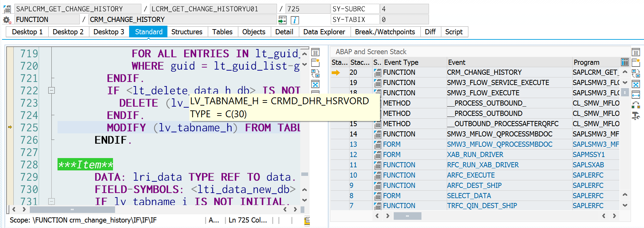Open the Diff tab
The height and width of the screenshot is (228, 644).
[430, 32]
